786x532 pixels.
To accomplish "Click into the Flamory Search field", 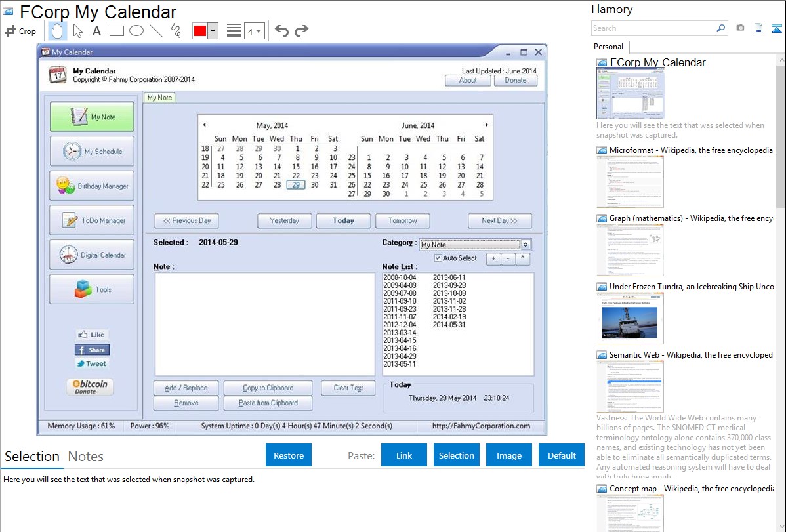I will [653, 28].
